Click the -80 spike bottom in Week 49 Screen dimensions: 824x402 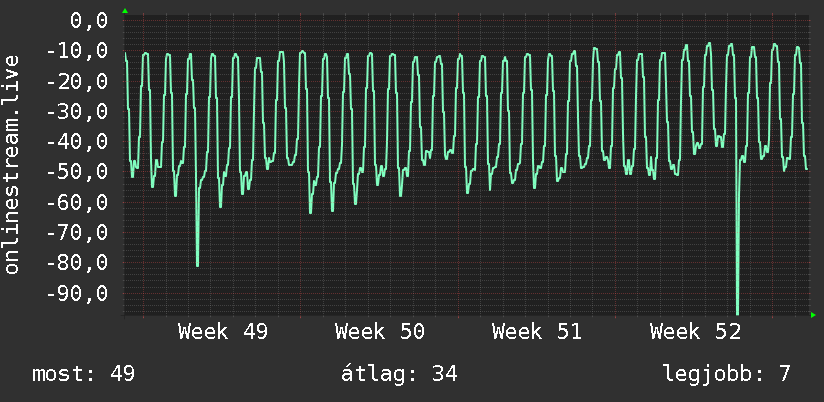point(198,264)
